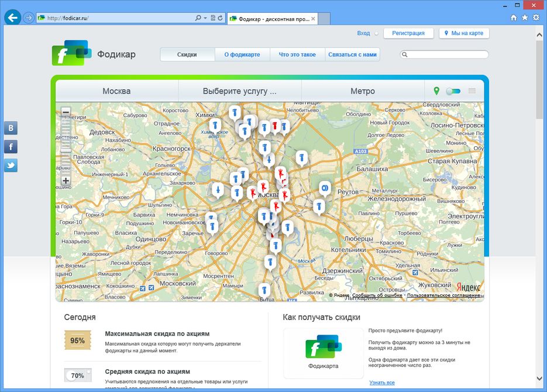Click the Fodicar logo
This screenshot has width=547, height=392.
click(71, 54)
